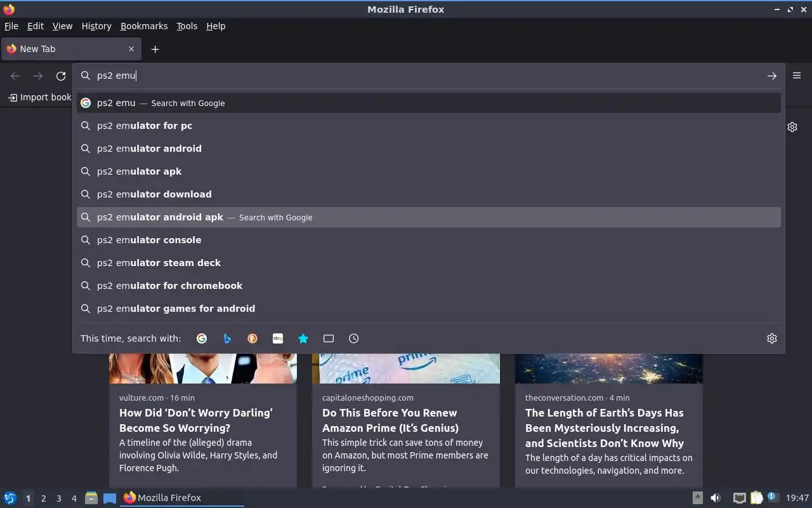This screenshot has width=812, height=508.
Task: Open clipboard manager tray icon
Action: pyautogui.click(x=756, y=498)
